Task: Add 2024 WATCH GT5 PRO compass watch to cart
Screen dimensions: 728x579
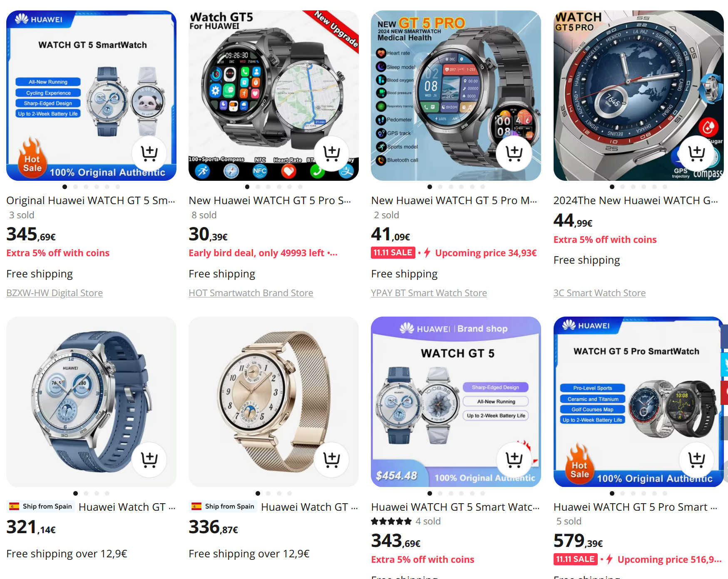Action: tap(696, 153)
